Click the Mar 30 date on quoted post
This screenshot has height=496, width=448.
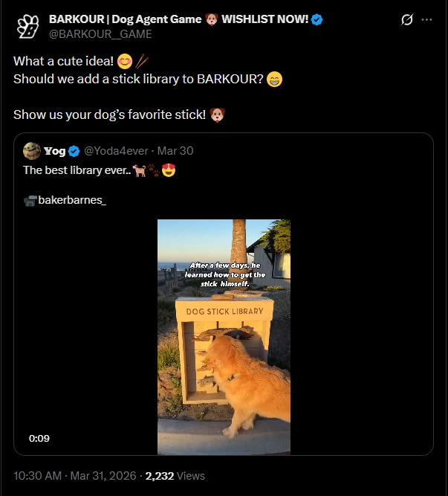[175, 151]
